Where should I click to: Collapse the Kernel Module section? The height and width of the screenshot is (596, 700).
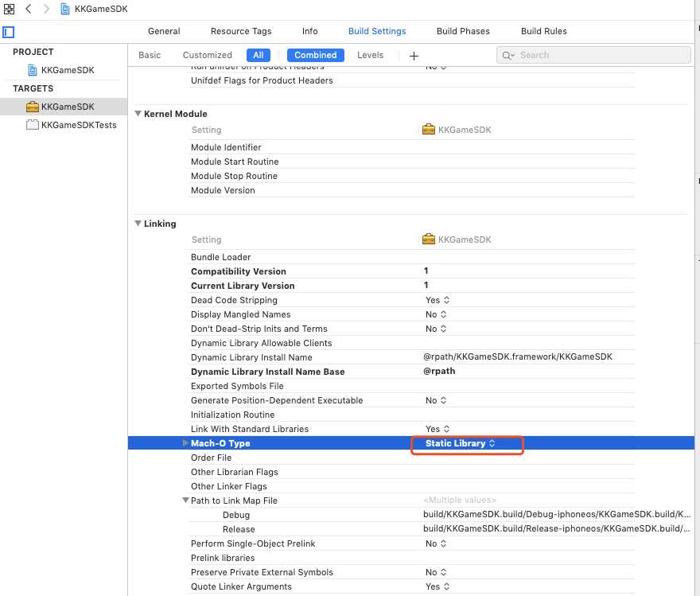point(138,114)
